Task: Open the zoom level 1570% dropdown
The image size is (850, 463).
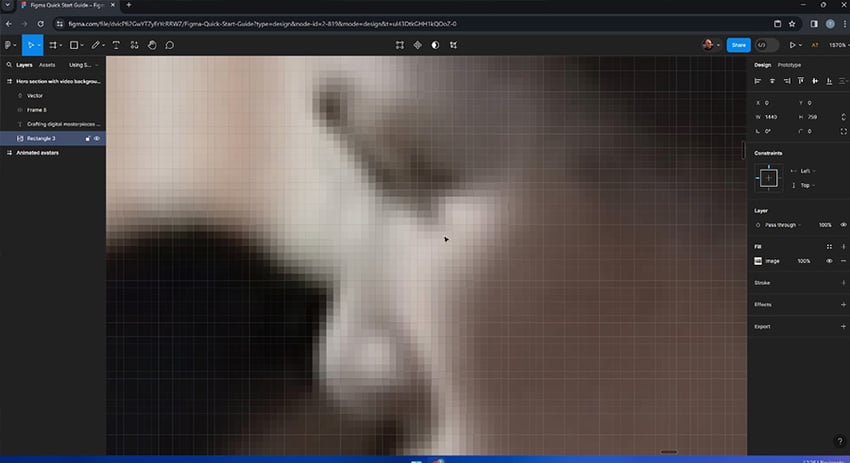Action: pyautogui.click(x=839, y=46)
